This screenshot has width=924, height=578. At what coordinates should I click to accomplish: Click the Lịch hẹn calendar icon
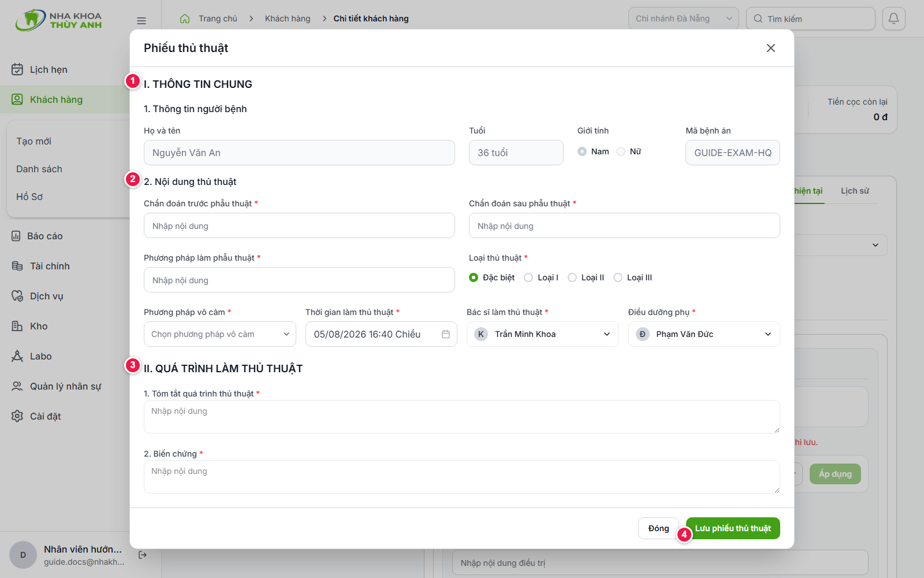(17, 69)
